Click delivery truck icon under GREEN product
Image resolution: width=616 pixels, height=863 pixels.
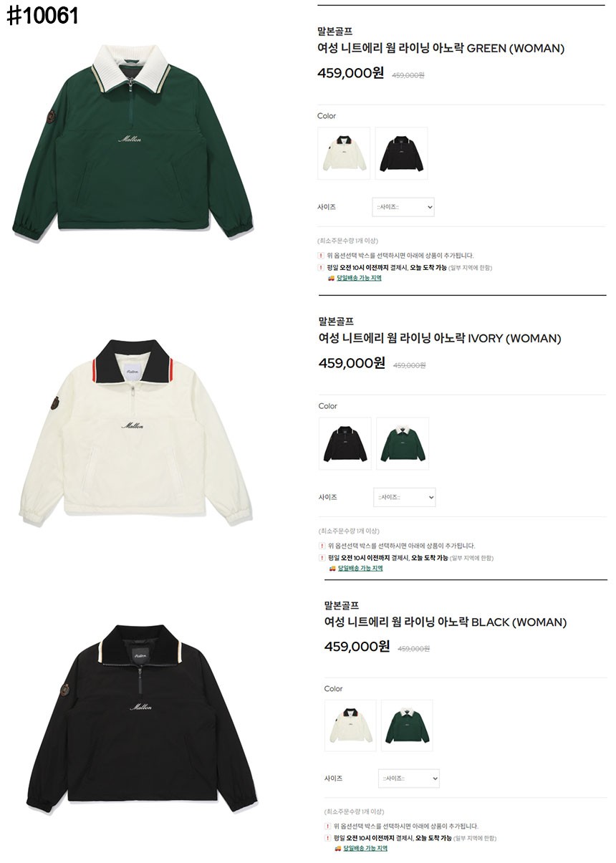(332, 278)
